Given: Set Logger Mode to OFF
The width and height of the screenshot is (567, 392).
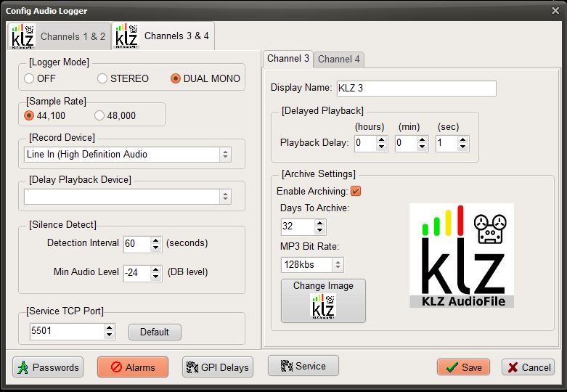Looking at the screenshot, I should point(29,78).
